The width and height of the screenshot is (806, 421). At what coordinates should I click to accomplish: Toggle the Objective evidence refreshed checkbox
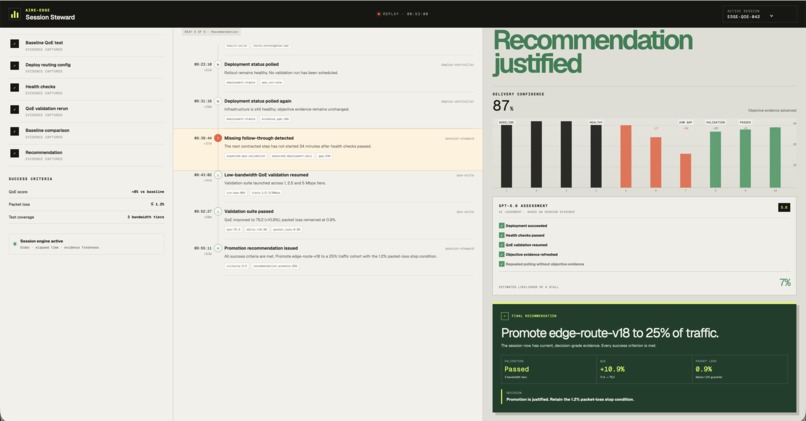click(x=502, y=254)
